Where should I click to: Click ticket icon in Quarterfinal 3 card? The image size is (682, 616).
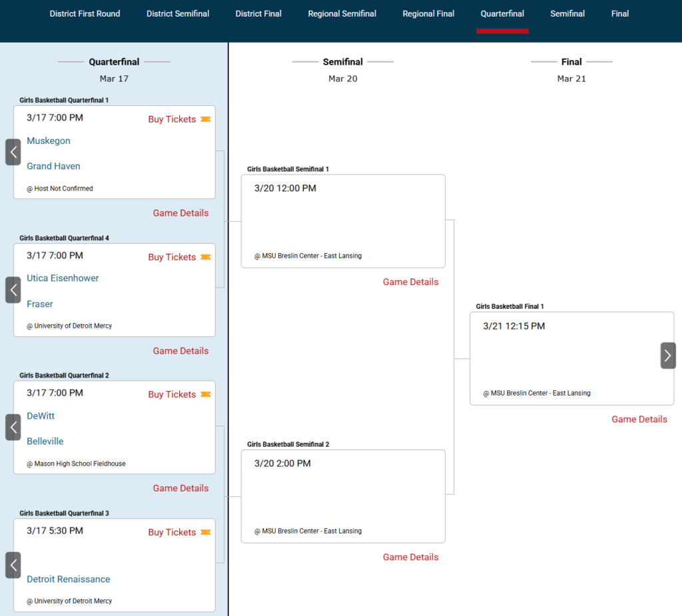point(206,532)
